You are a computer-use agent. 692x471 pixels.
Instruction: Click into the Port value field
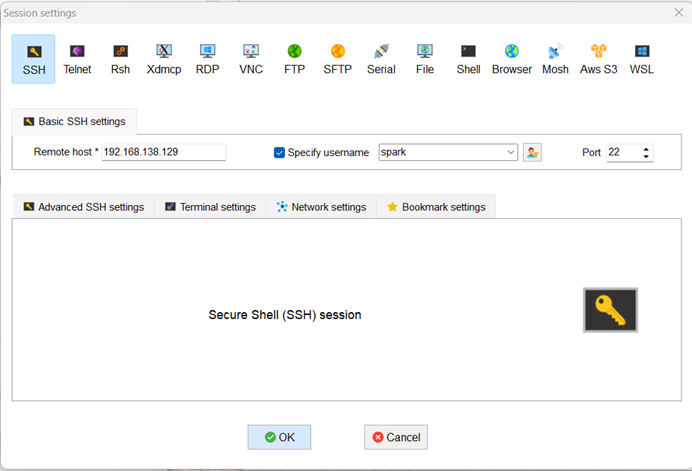[624, 152]
